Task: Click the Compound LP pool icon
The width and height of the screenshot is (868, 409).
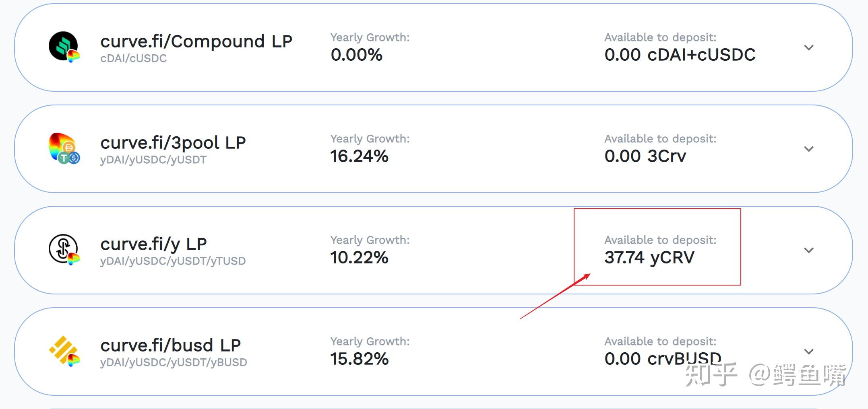Action: [x=64, y=47]
